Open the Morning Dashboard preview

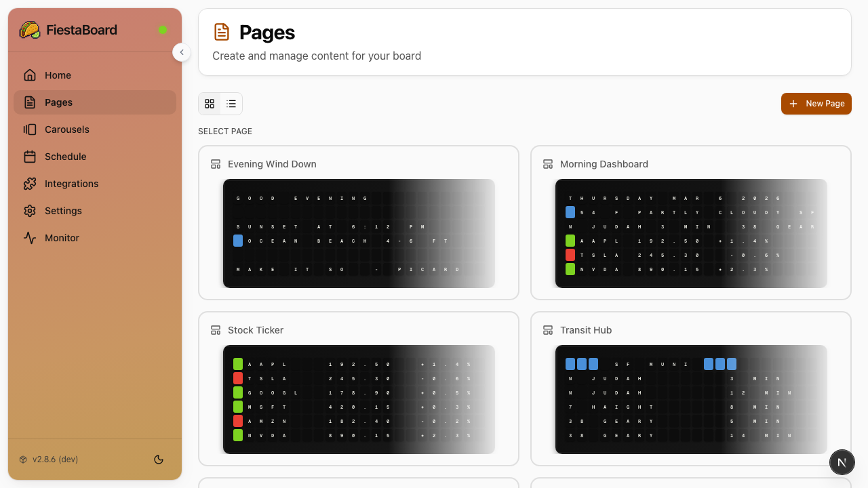691,233
